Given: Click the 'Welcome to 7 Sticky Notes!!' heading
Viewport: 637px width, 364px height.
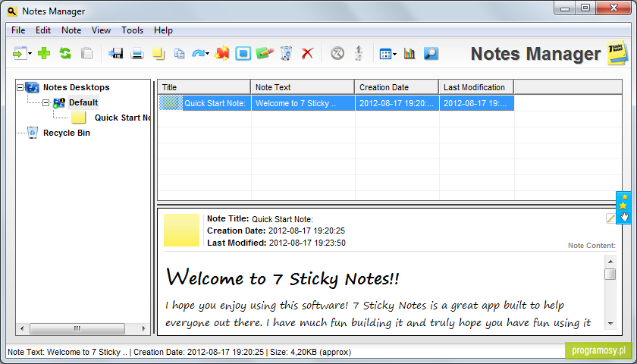Looking at the screenshot, I should pos(282,279).
